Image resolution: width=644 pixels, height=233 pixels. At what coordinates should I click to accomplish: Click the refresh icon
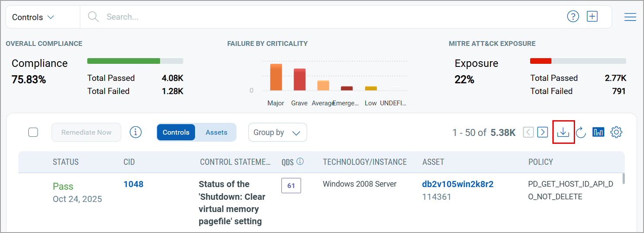coord(581,132)
